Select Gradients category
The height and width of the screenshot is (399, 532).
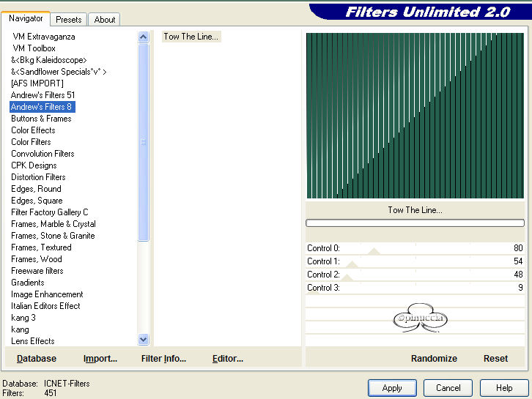[x=28, y=283]
